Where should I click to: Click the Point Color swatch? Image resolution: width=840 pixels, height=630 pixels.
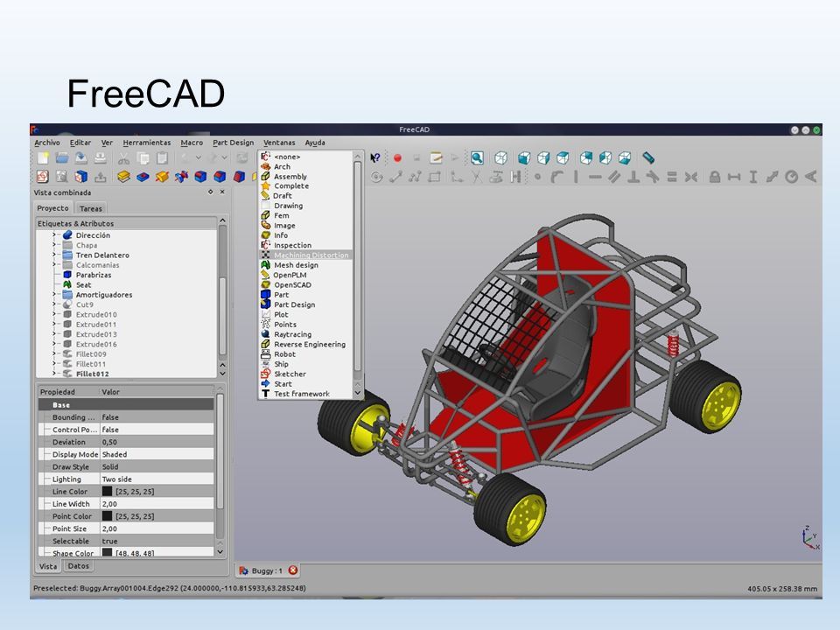click(x=107, y=516)
